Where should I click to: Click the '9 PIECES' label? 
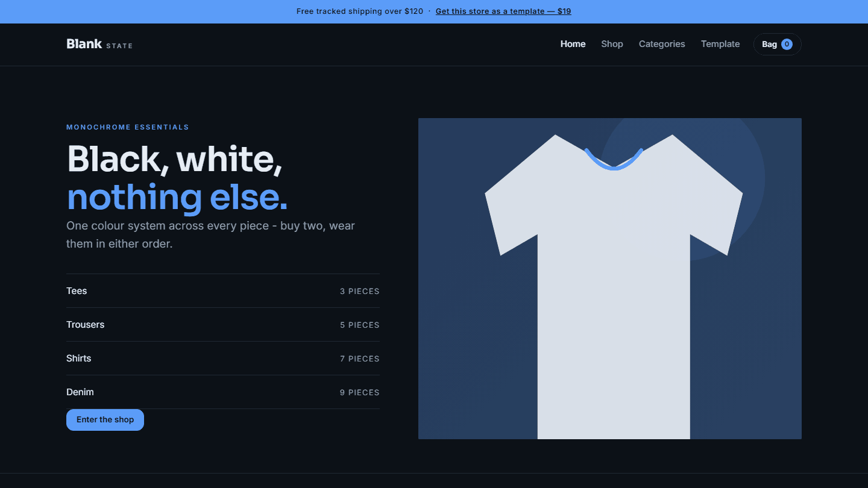point(360,392)
